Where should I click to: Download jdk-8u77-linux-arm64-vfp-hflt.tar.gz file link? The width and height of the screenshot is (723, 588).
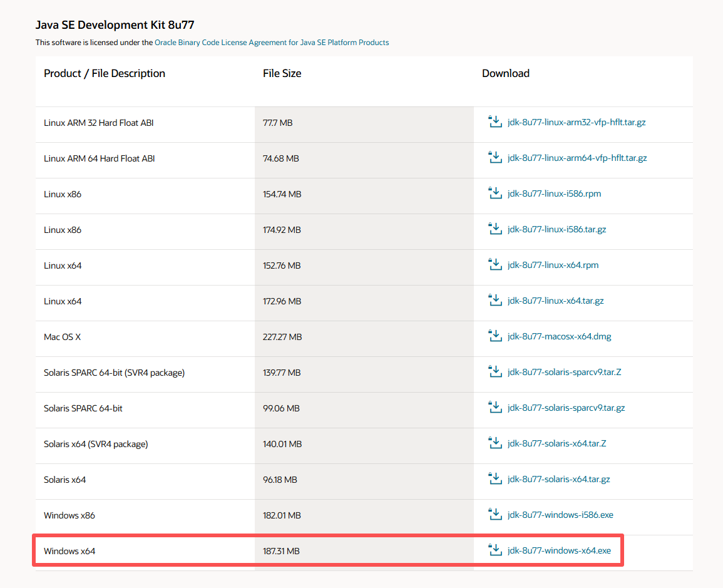577,158
